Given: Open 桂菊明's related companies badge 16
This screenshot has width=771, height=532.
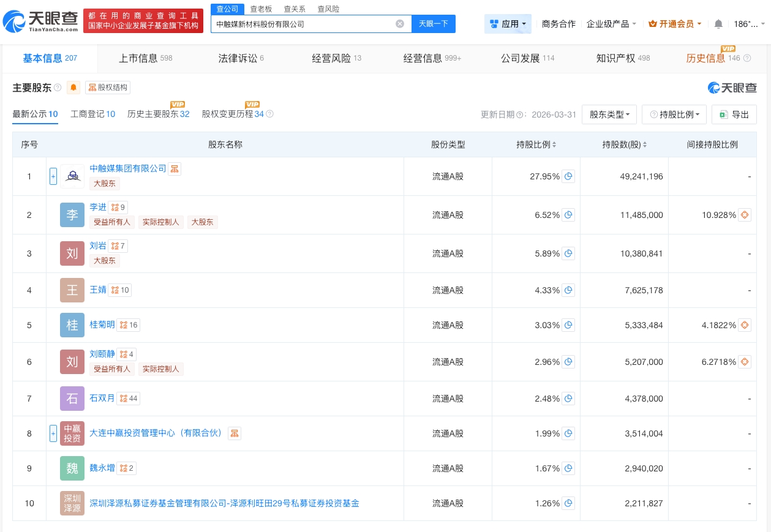Looking at the screenshot, I should [x=129, y=325].
